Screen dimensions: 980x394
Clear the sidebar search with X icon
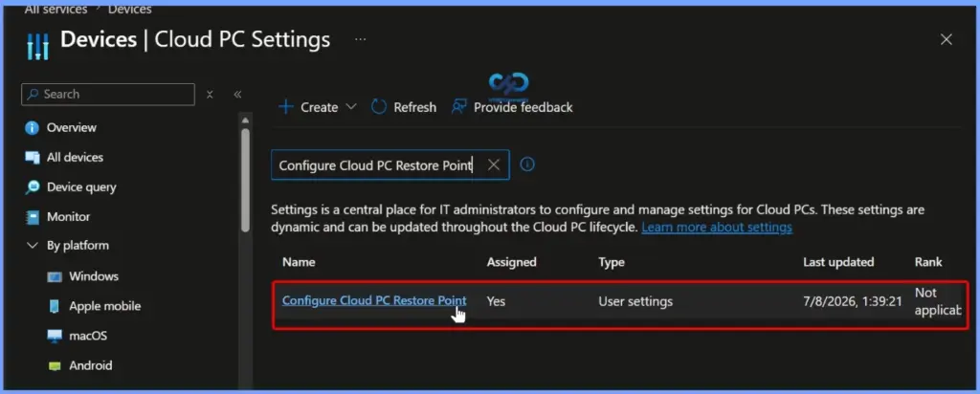[x=210, y=95]
